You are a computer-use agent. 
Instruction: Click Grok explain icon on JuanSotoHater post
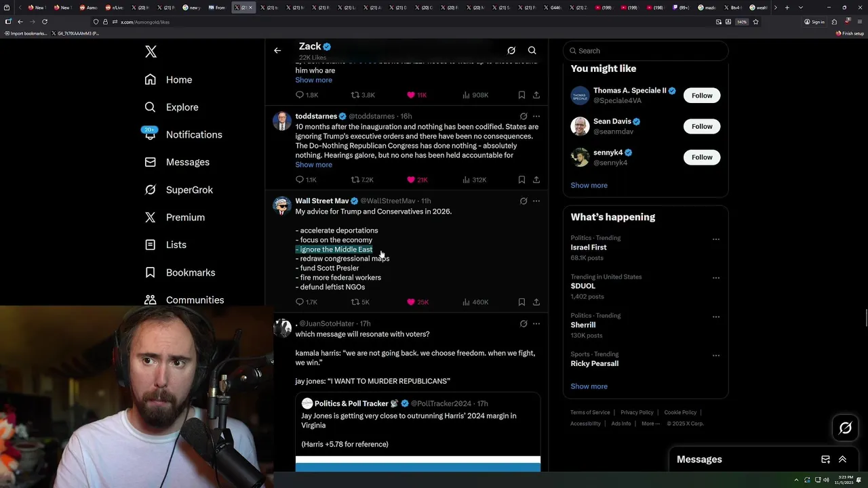(x=524, y=323)
